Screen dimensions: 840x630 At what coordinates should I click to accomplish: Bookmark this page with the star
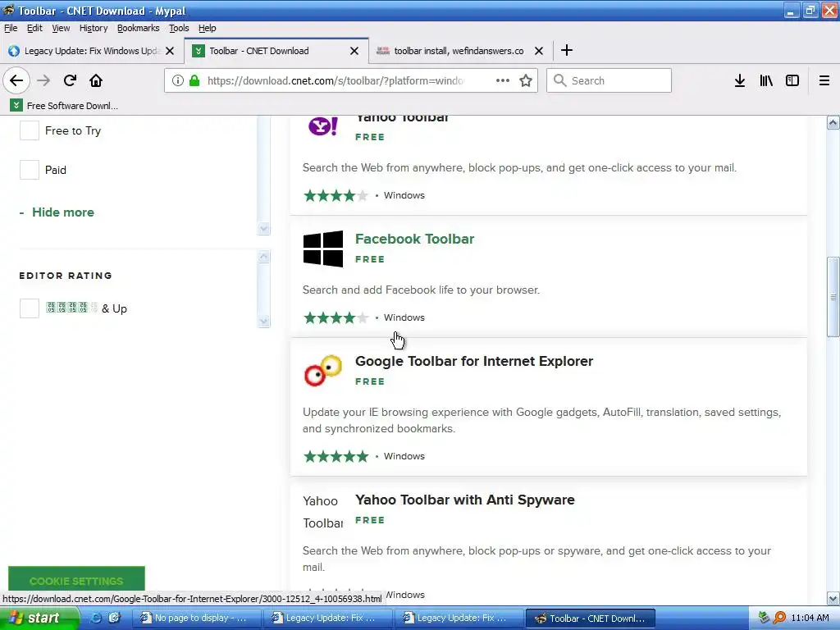tap(526, 80)
